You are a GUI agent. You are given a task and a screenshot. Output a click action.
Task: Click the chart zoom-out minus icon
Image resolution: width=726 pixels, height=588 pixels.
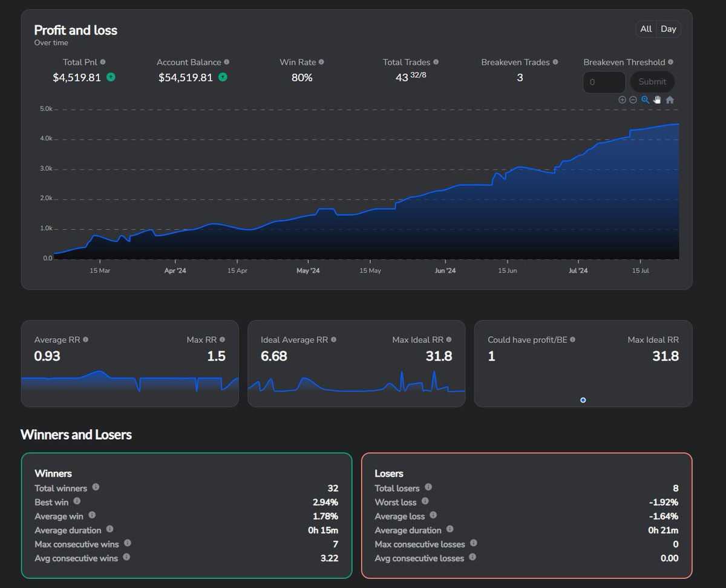633,100
